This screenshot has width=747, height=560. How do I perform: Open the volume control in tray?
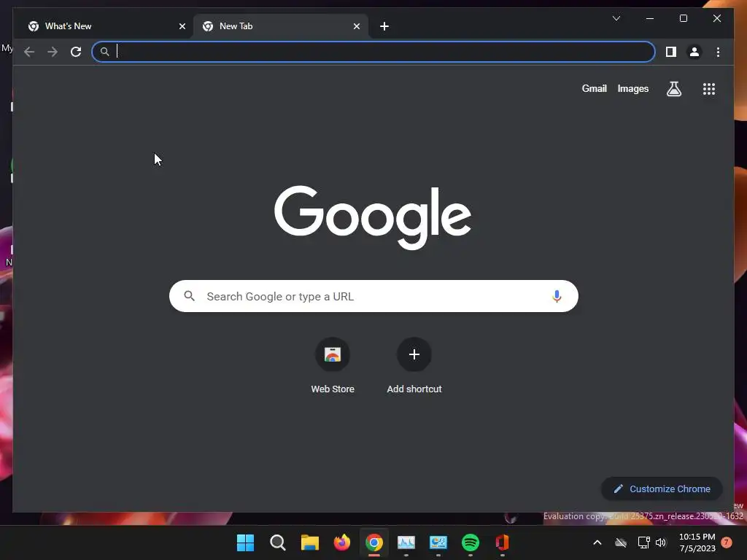click(661, 542)
